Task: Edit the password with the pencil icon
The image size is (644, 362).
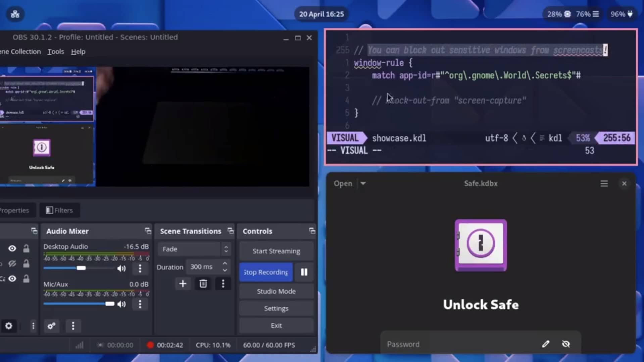Action: click(x=546, y=344)
